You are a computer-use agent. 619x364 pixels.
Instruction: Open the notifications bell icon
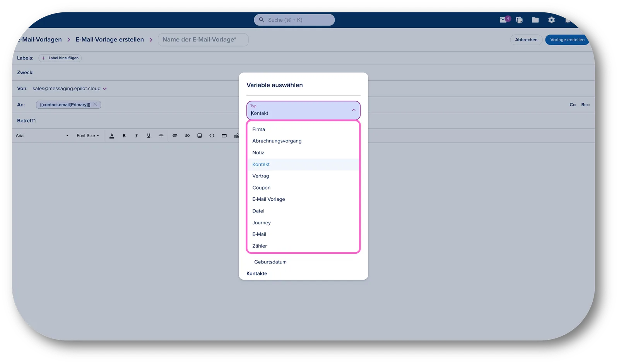[x=567, y=20]
